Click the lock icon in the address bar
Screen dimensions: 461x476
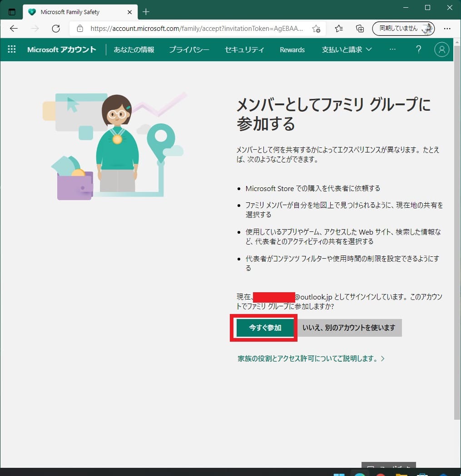tap(80, 28)
